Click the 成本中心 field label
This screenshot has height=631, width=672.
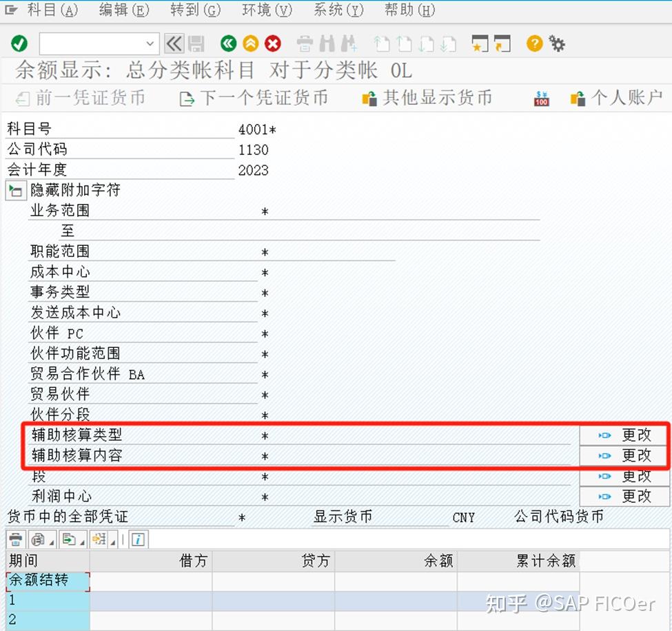pos(60,272)
